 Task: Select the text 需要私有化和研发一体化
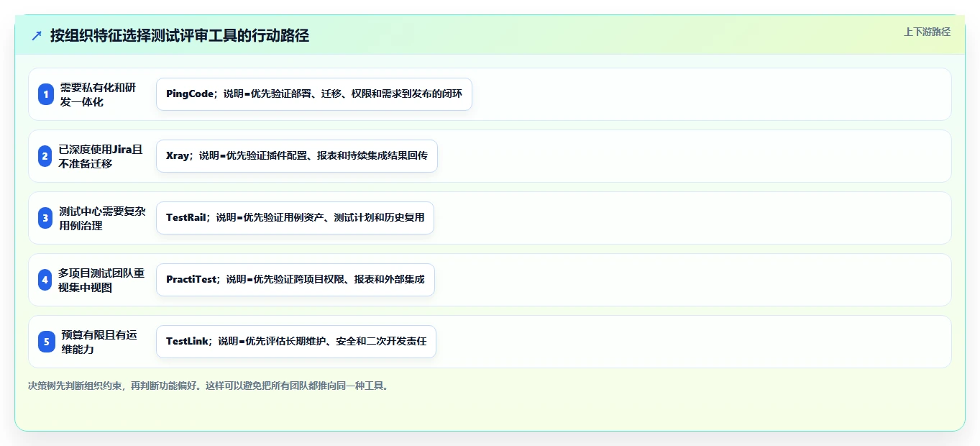click(x=98, y=94)
